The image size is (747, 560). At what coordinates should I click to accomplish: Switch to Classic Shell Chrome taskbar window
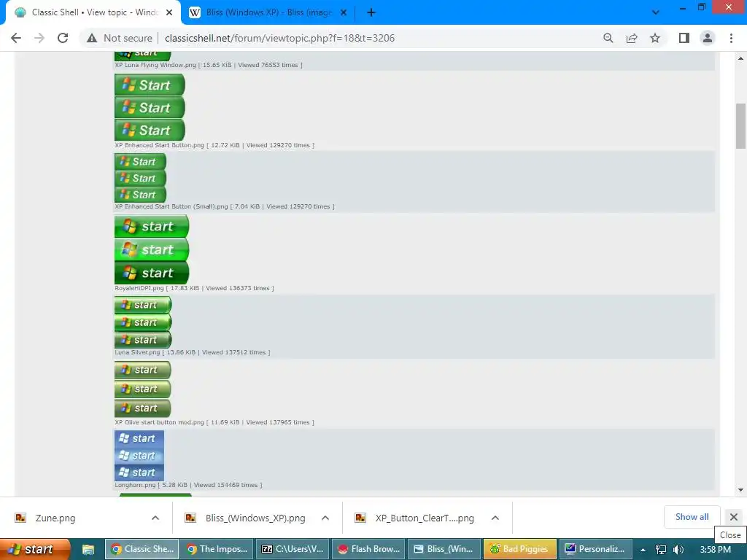(142, 549)
